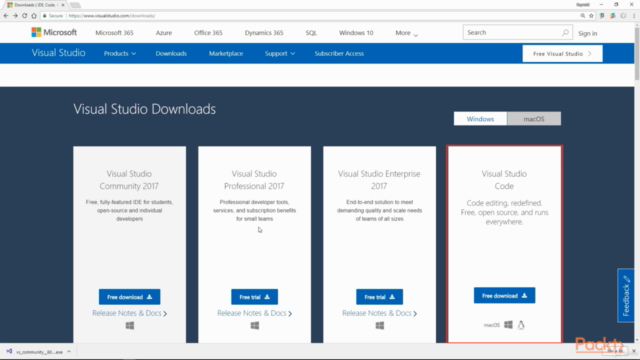Switch to Windows downloads toggle

click(x=480, y=119)
